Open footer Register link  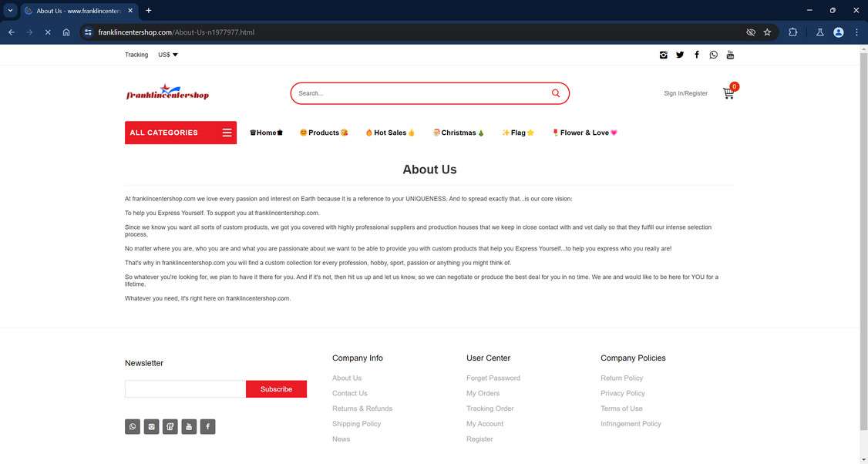(x=479, y=439)
